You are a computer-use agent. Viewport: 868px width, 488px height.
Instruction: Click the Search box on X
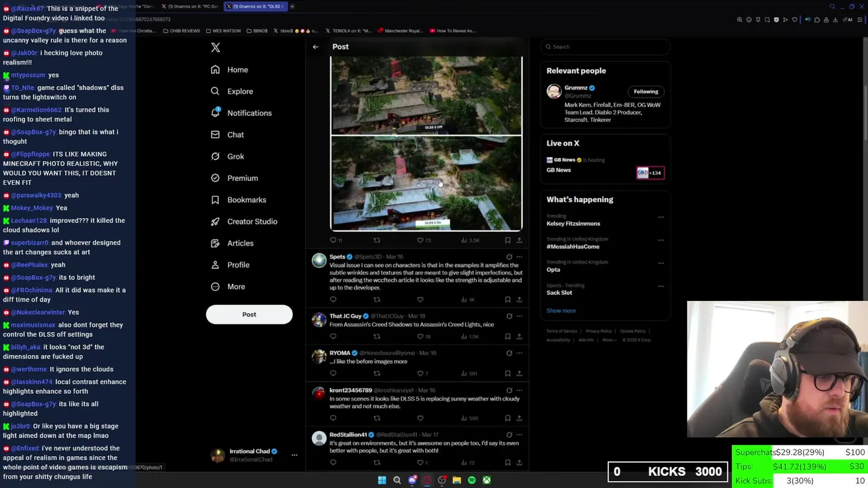coord(606,47)
